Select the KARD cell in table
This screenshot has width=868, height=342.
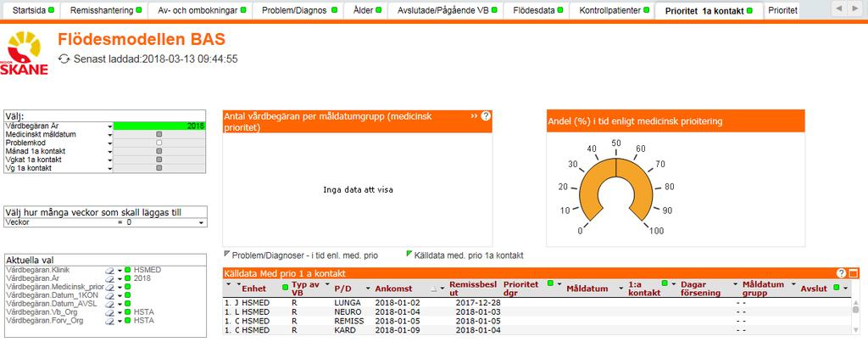point(344,330)
